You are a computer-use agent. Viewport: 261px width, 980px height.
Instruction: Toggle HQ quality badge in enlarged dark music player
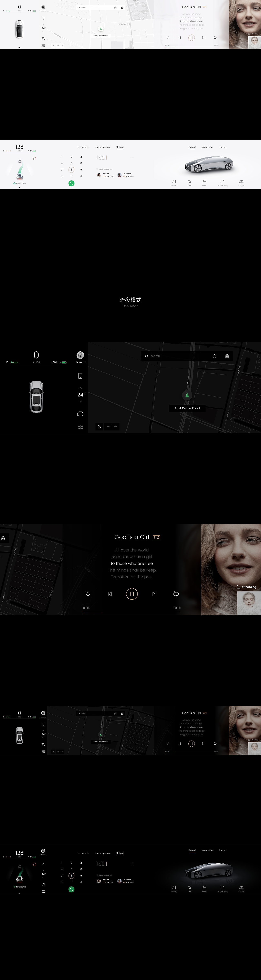click(156, 537)
